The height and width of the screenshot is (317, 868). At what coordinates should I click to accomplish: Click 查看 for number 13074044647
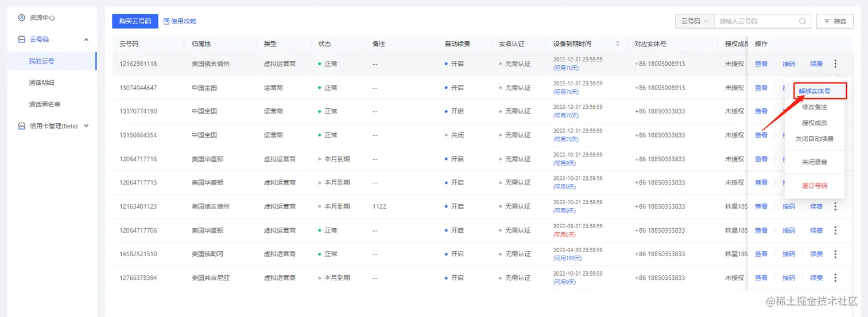point(761,88)
